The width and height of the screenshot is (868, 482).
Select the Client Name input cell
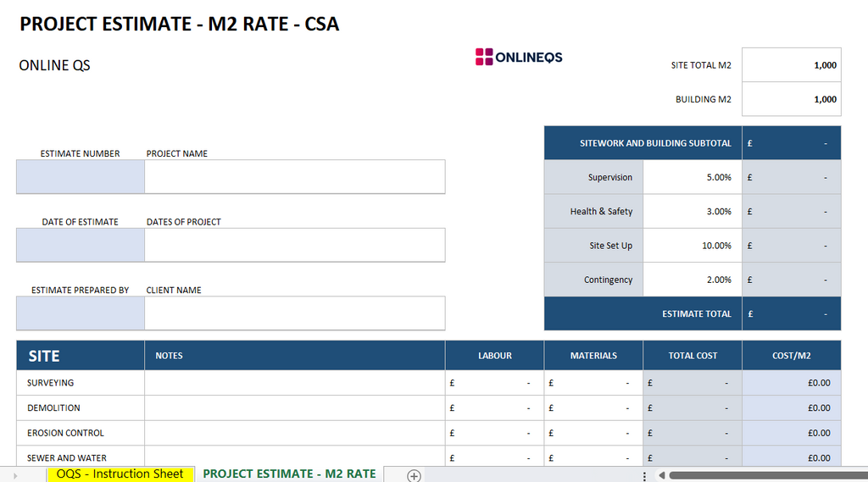click(294, 313)
